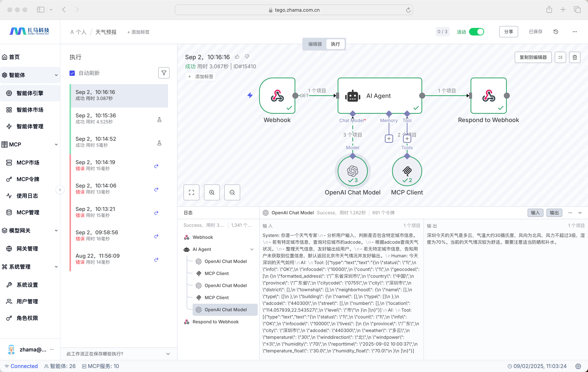Click the 复制到编辑器 button
Image resolution: width=588 pixels, height=372 pixels.
point(533,57)
